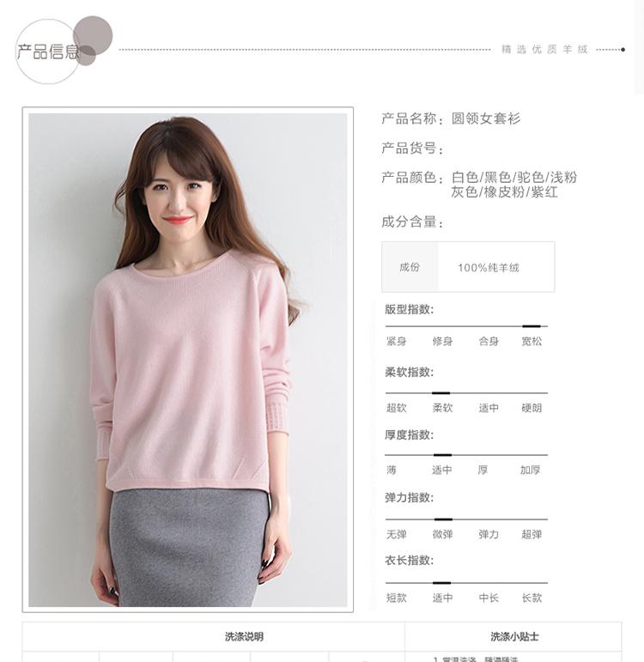This screenshot has height=662, width=644.
Task: Click the 产品信息 circular header badge
Action: point(64,50)
